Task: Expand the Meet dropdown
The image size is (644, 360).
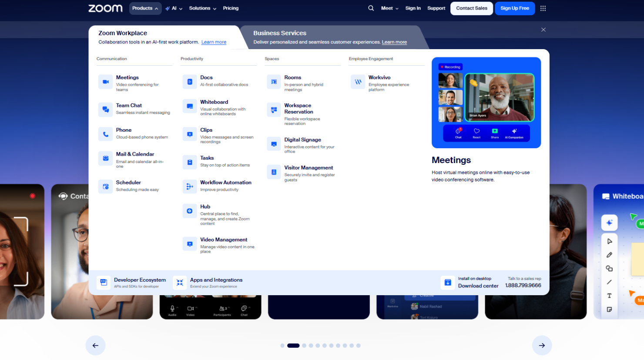Action: [x=389, y=8]
